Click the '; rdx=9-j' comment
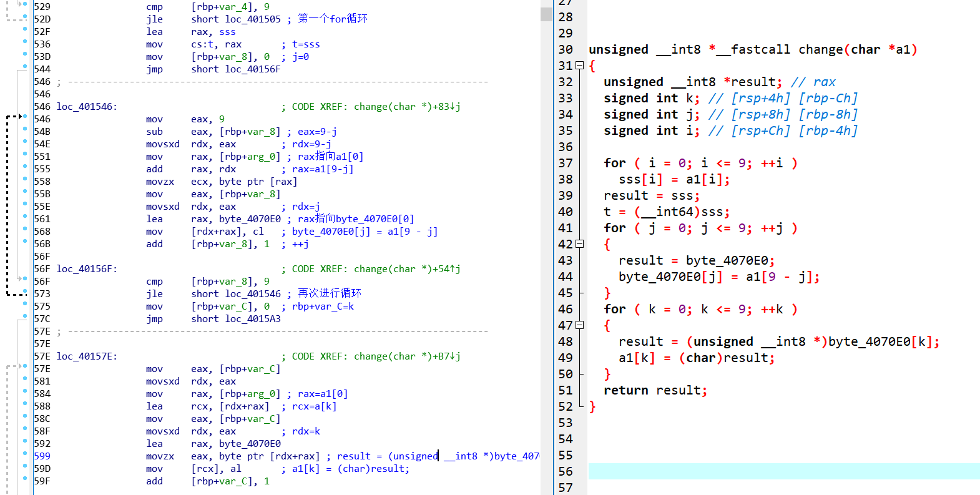This screenshot has height=495, width=980. click(306, 144)
